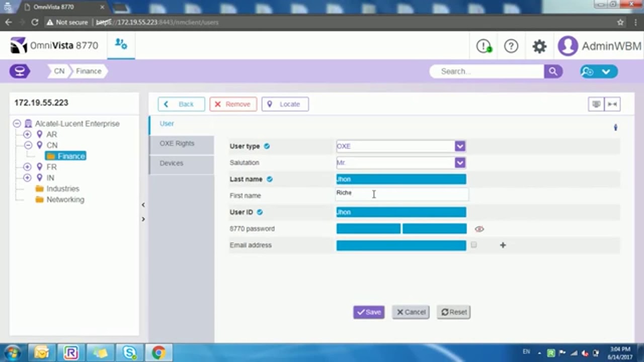Click the Back button

[181, 104]
